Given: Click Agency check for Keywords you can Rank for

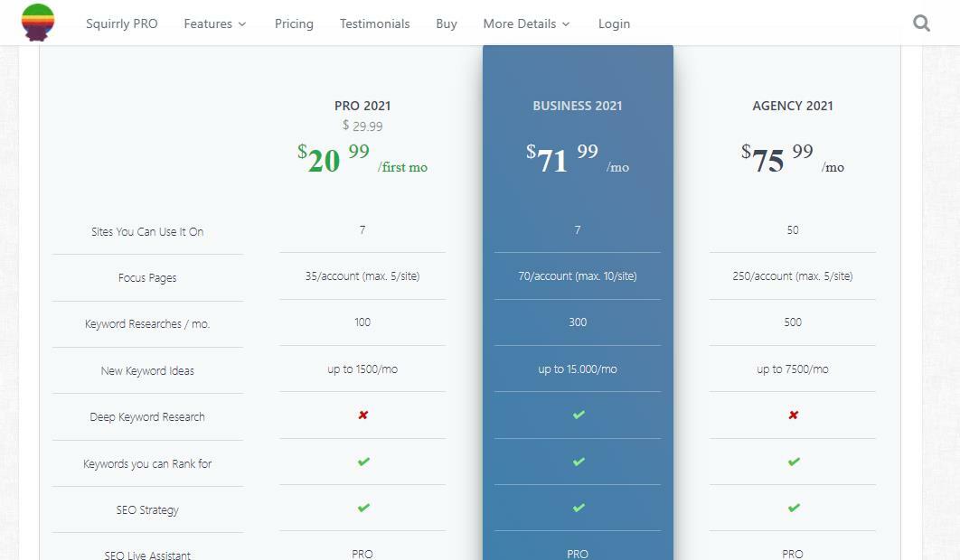Looking at the screenshot, I should 794,462.
